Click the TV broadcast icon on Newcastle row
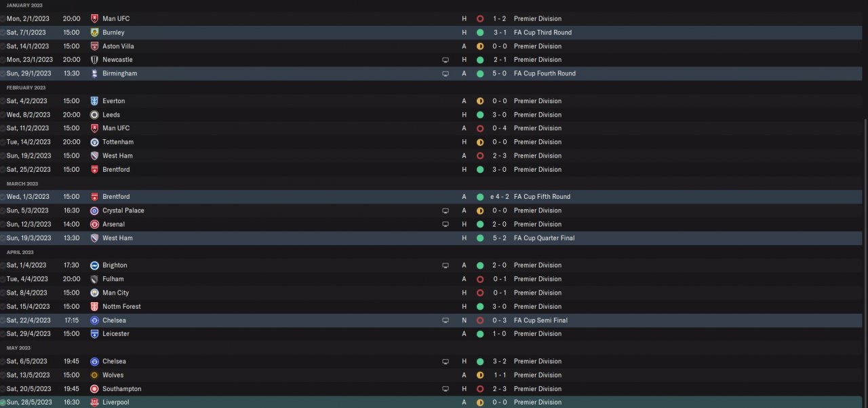The width and height of the screenshot is (868, 408). [x=446, y=60]
